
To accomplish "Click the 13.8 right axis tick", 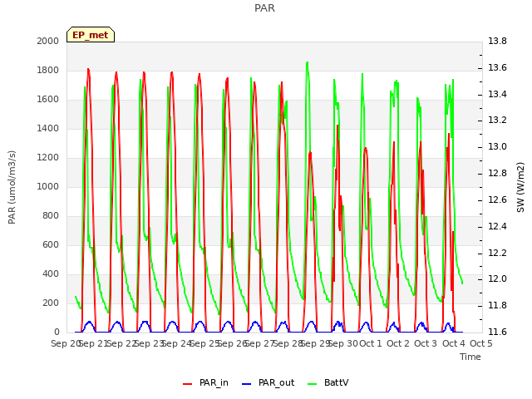I will tap(497, 41).
